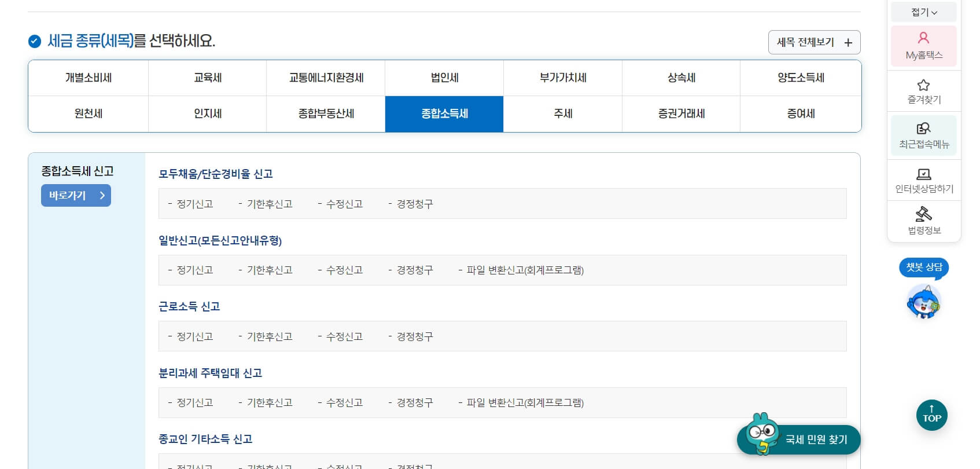The height and width of the screenshot is (469, 980).
Task: Click 근로소득 신고 heading
Action: click(x=189, y=306)
